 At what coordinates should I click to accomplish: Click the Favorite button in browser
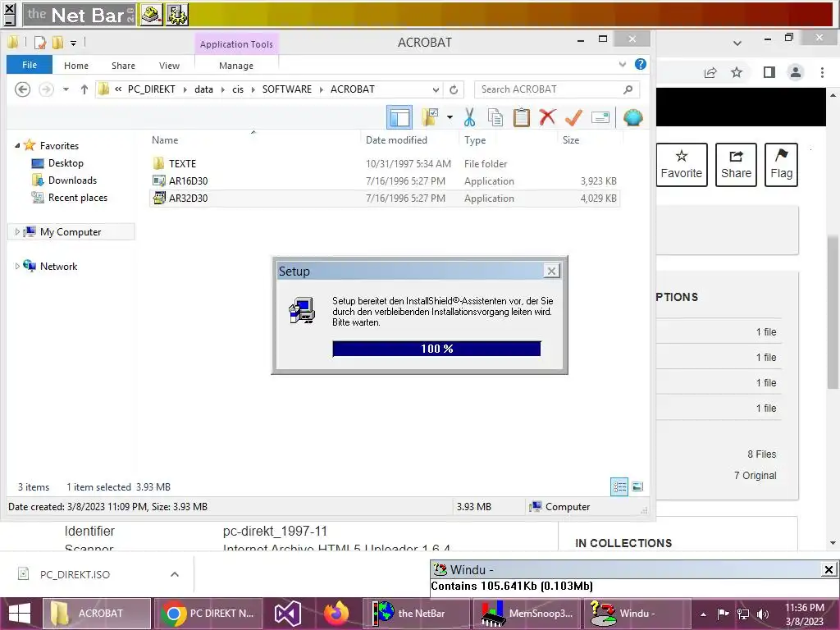pyautogui.click(x=682, y=164)
